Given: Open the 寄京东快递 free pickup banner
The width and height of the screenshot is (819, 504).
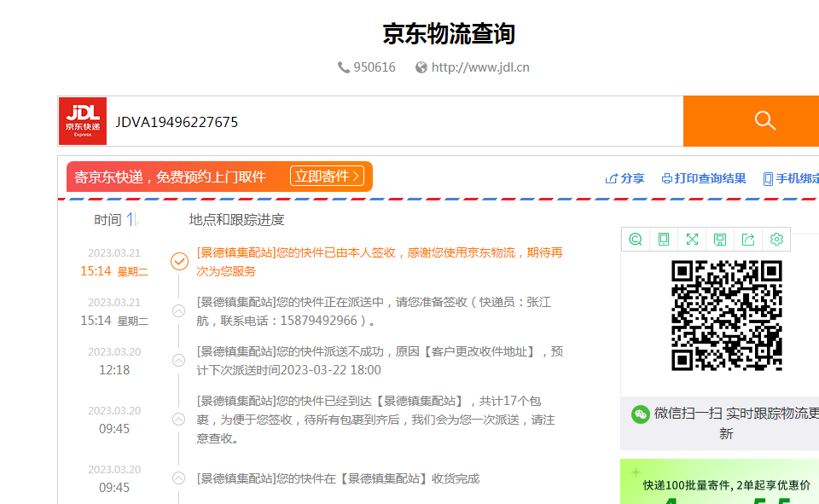Looking at the screenshot, I should [219, 177].
